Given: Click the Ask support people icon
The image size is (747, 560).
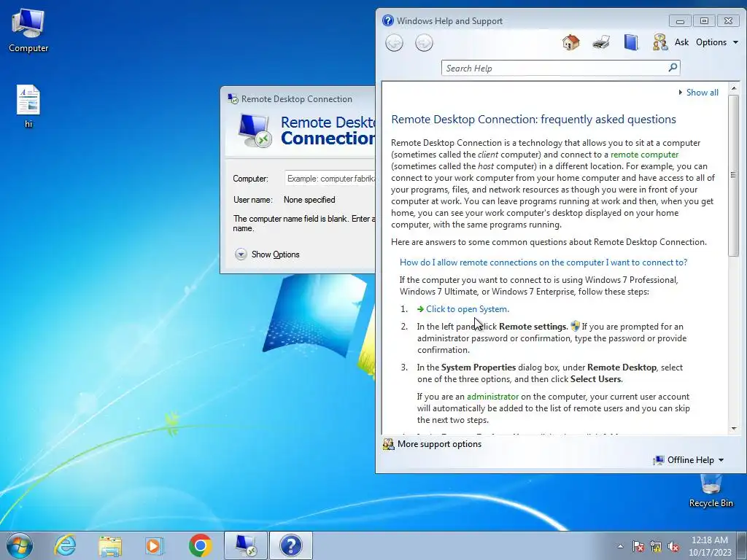Looking at the screenshot, I should coord(660,42).
